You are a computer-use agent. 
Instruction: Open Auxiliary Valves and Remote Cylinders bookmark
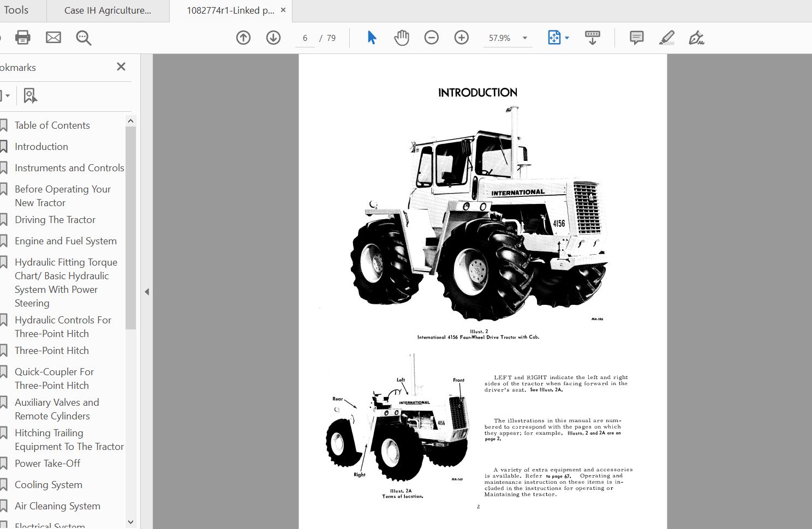pyautogui.click(x=57, y=409)
